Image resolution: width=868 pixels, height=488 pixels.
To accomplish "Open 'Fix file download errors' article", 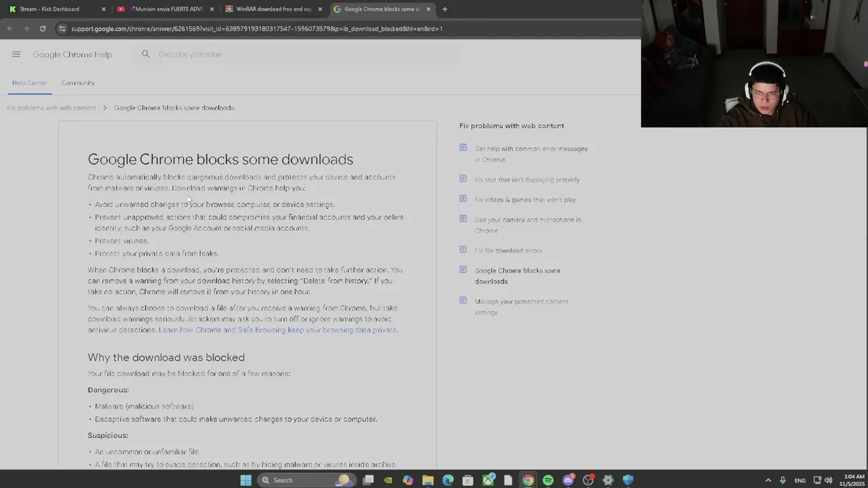I will click(x=508, y=251).
